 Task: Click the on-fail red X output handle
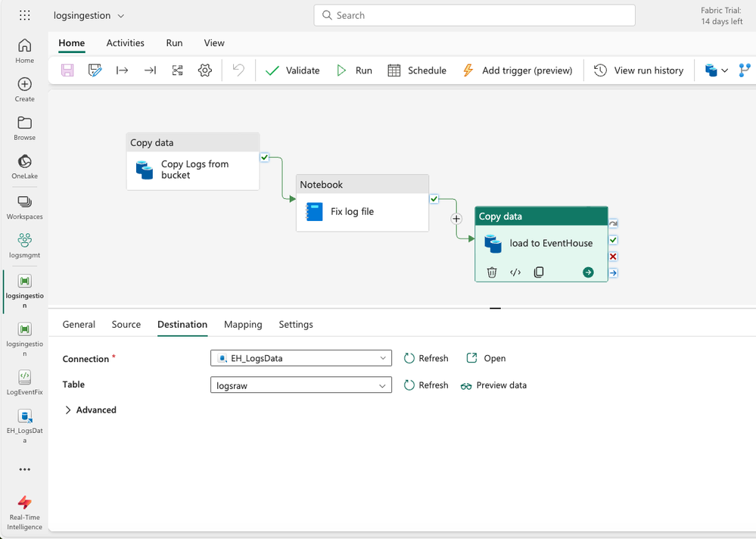pos(613,257)
